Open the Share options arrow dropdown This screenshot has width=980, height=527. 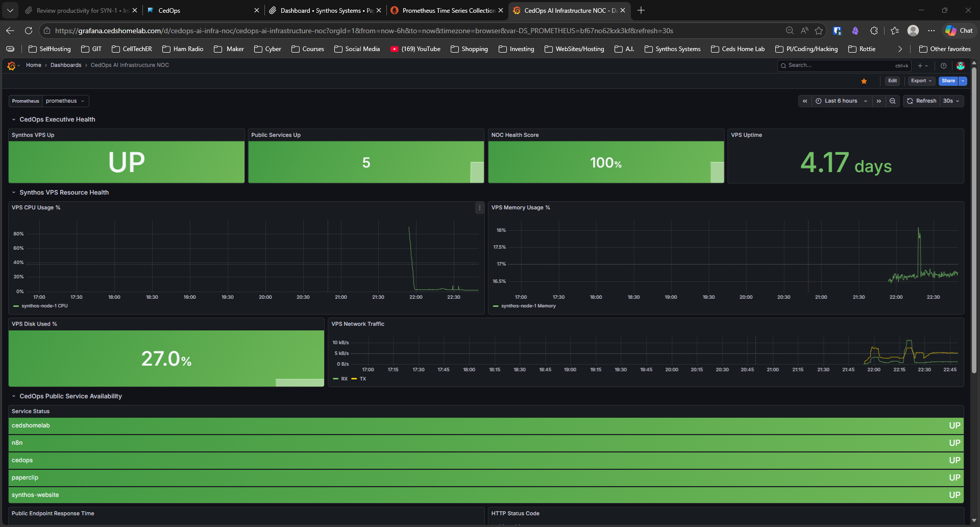click(963, 81)
